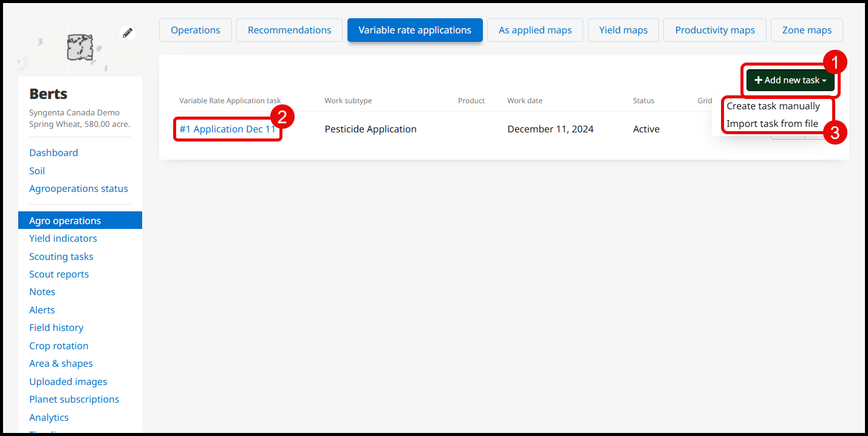Navigate to Scouting tasks
Viewport: 868px width, 436px height.
[x=61, y=257]
